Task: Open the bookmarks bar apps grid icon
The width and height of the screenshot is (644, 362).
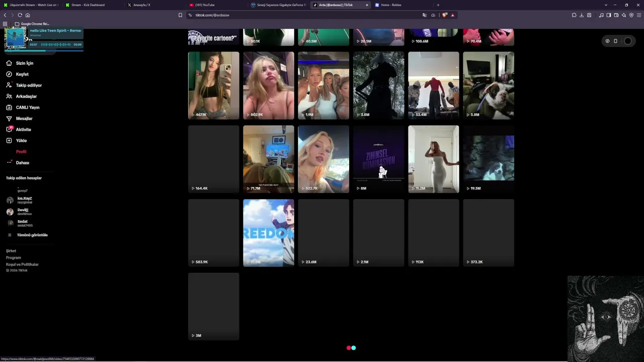Action: [5, 24]
